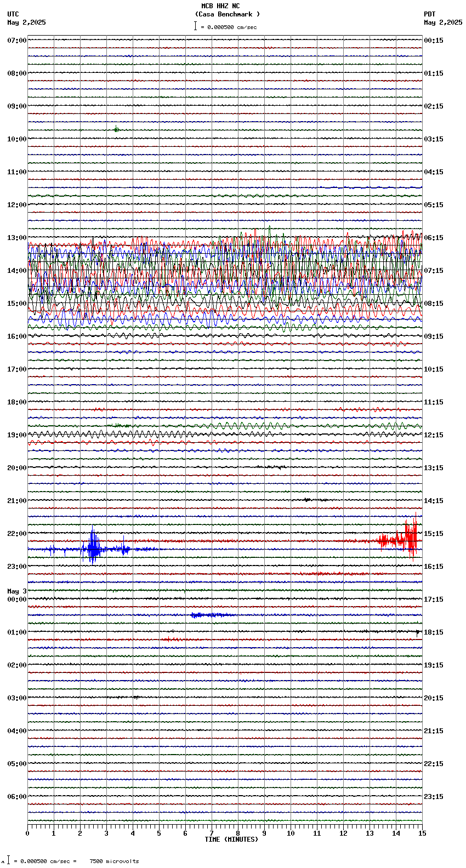Click the 06:15 PDT time label
466x868 pixels.
pos(434,238)
